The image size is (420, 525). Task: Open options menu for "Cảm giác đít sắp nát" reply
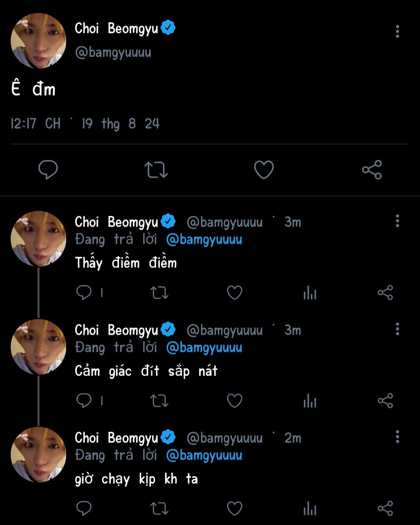397,329
